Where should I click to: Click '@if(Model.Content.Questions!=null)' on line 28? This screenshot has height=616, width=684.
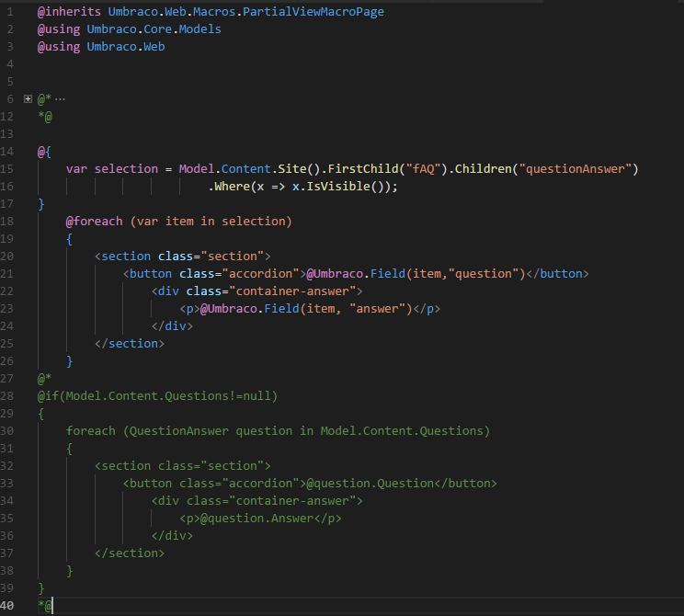(157, 395)
